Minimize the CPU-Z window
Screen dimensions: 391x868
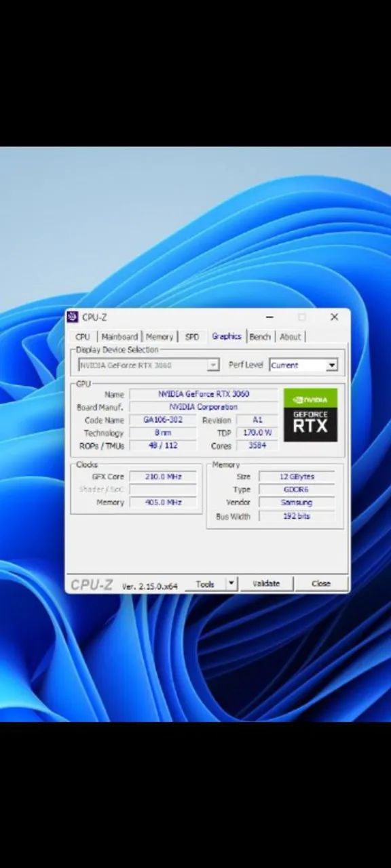(x=269, y=317)
